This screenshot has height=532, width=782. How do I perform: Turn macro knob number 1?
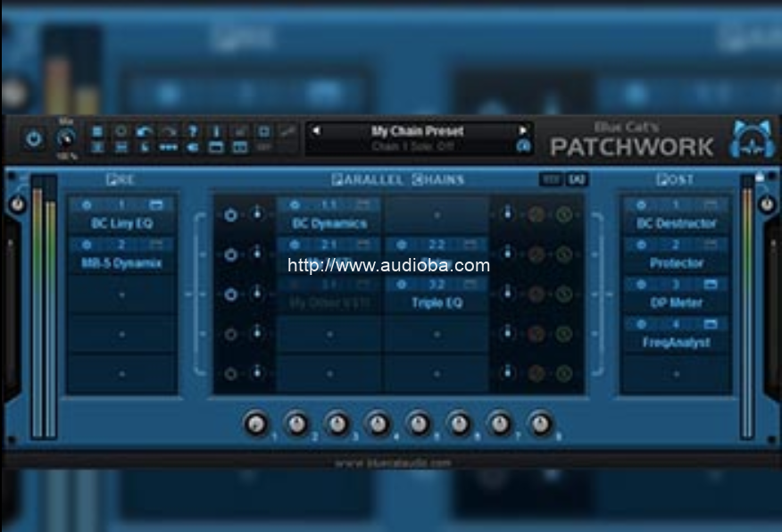point(256,424)
